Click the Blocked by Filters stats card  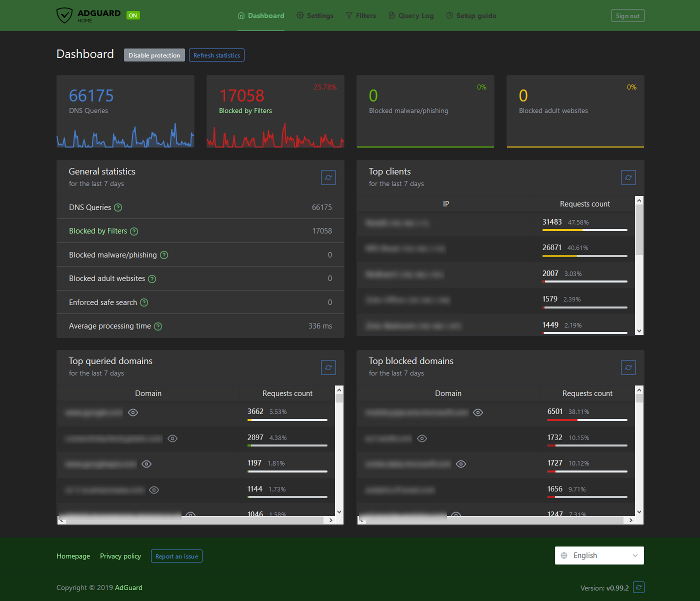coord(275,111)
